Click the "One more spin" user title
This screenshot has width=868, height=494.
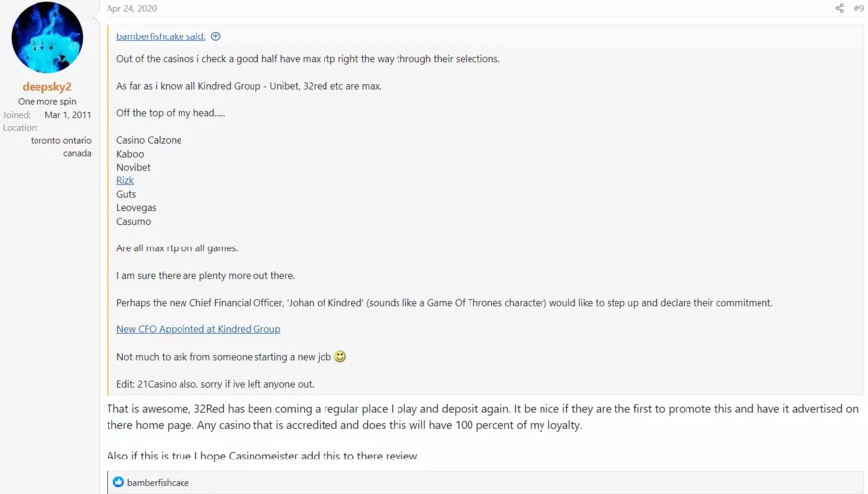click(x=46, y=102)
